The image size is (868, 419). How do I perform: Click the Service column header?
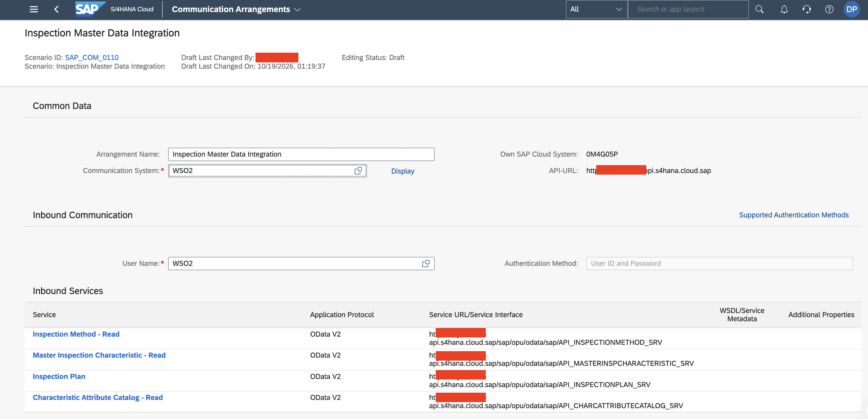(x=44, y=315)
